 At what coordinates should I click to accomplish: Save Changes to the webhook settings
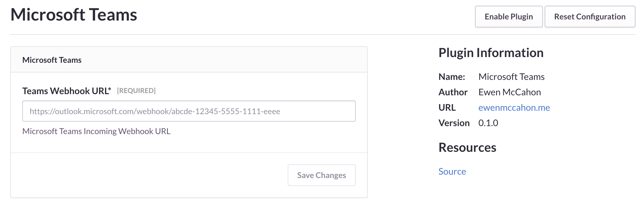(x=321, y=175)
